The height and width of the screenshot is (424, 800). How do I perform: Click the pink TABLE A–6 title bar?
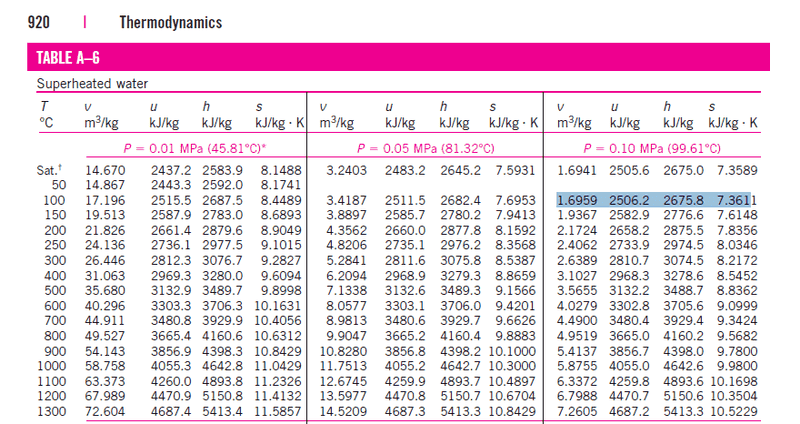coord(400,59)
